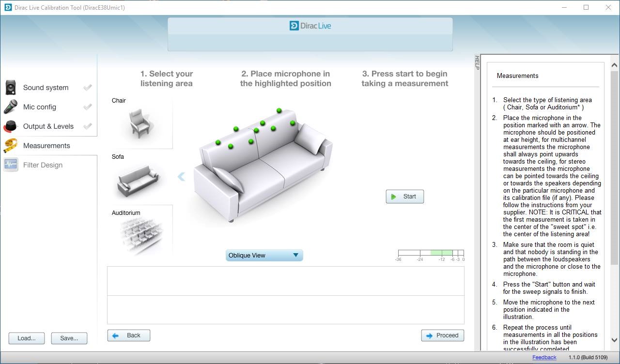The width and height of the screenshot is (620, 364).
Task: Start taking a measurement
Action: coord(405,197)
